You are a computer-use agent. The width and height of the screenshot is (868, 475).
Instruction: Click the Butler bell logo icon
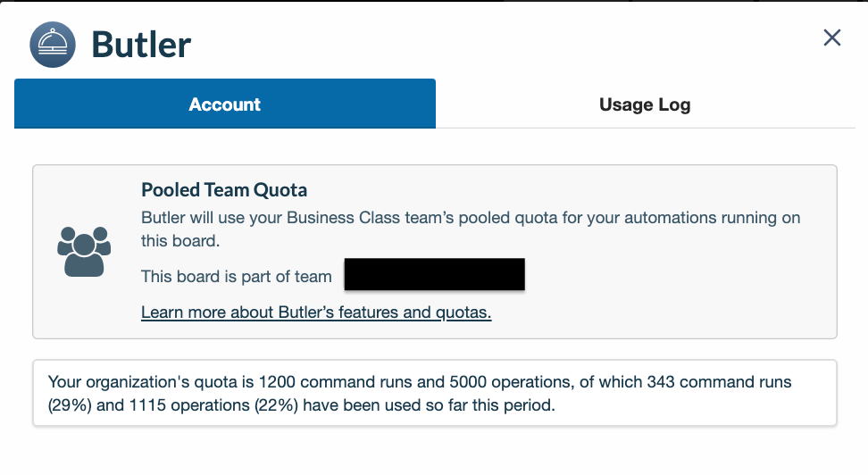click(53, 45)
